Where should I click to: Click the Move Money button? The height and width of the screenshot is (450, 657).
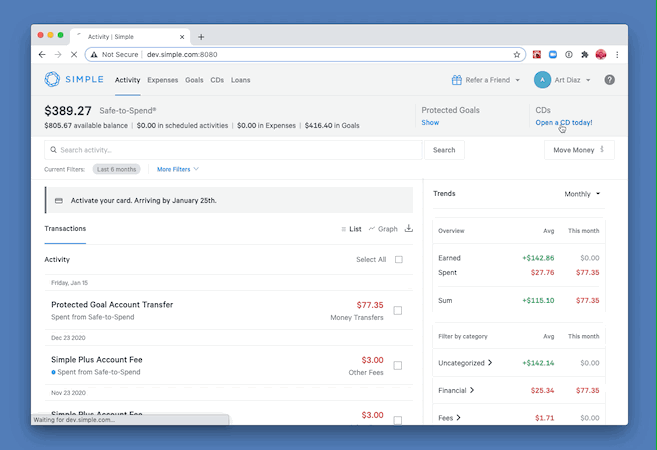coord(579,150)
